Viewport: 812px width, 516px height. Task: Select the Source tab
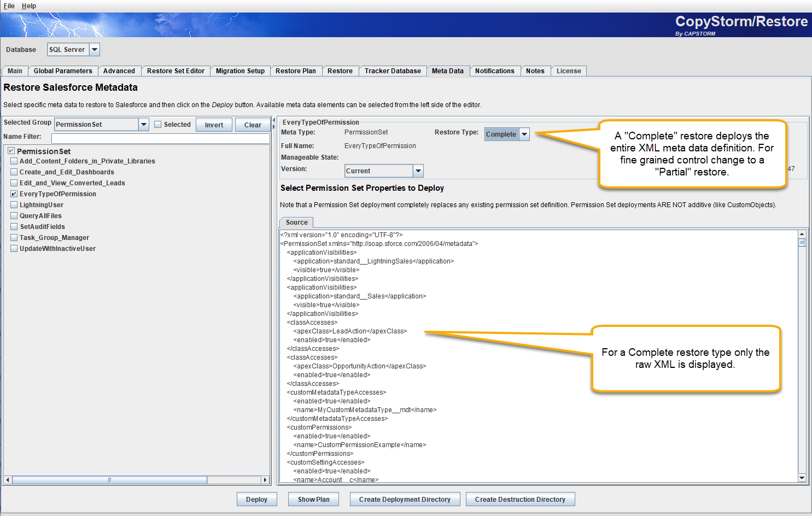coord(296,222)
